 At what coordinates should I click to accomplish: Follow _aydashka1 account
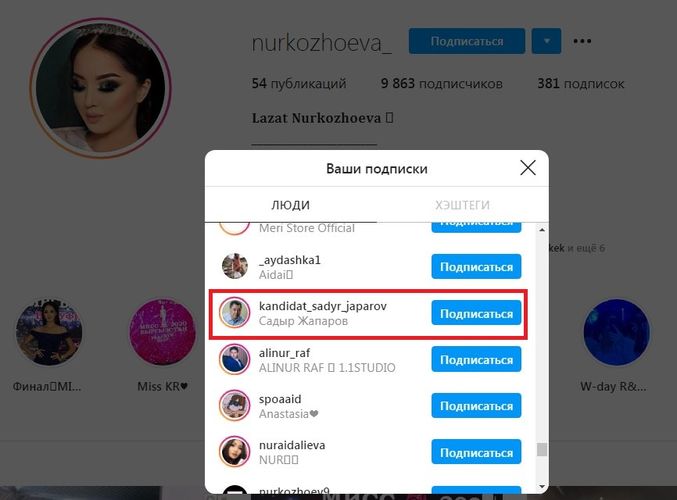pos(476,266)
